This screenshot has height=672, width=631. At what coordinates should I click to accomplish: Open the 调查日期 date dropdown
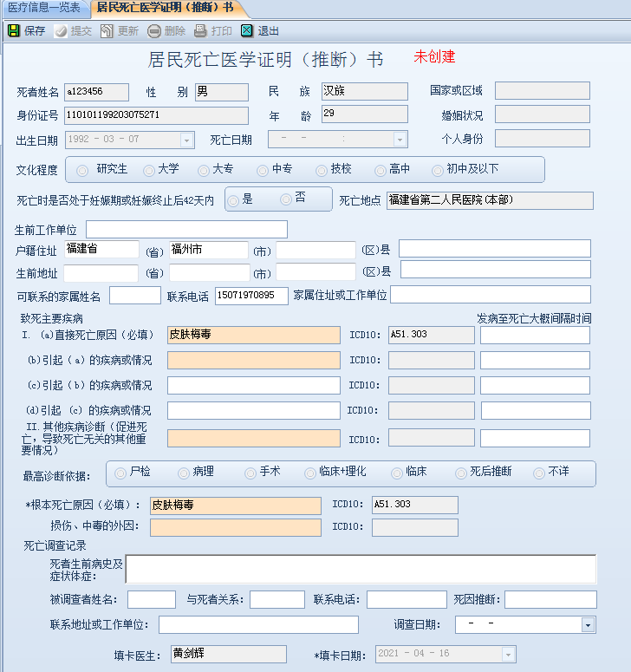tap(588, 625)
